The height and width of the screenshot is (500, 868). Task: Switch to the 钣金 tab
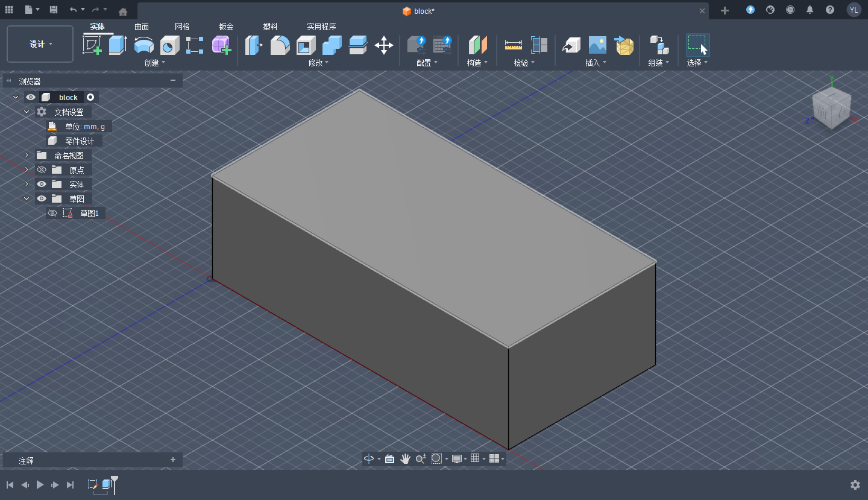pos(226,27)
